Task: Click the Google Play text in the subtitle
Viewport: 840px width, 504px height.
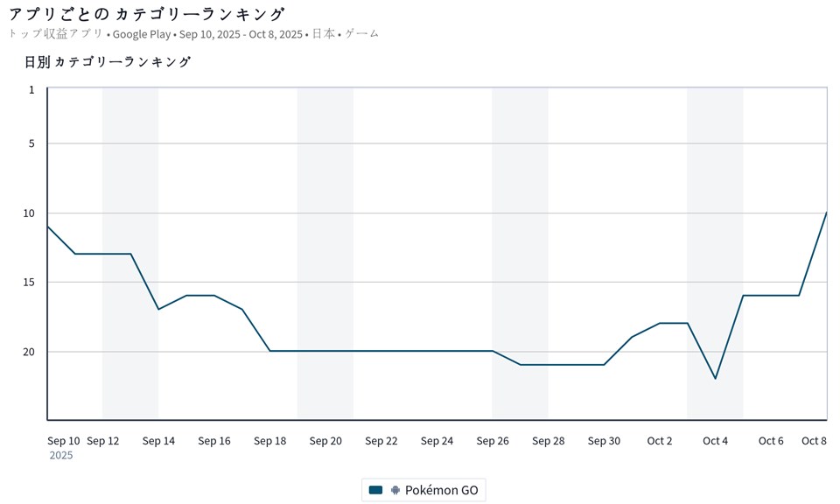Action: [142, 34]
